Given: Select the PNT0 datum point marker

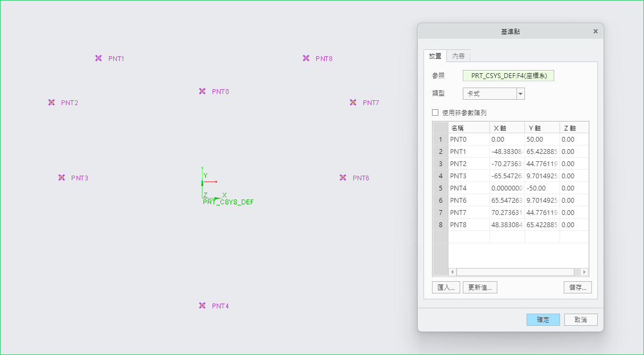Looking at the screenshot, I should [x=202, y=91].
